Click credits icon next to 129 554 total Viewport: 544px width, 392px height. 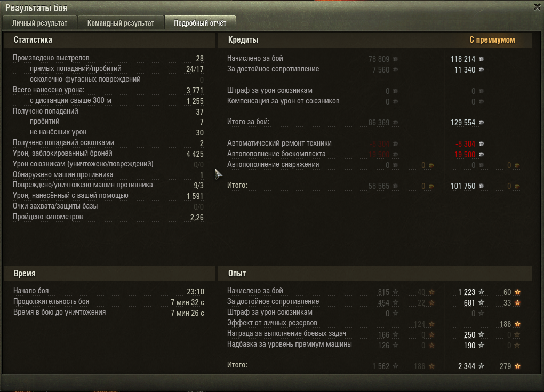(481, 123)
